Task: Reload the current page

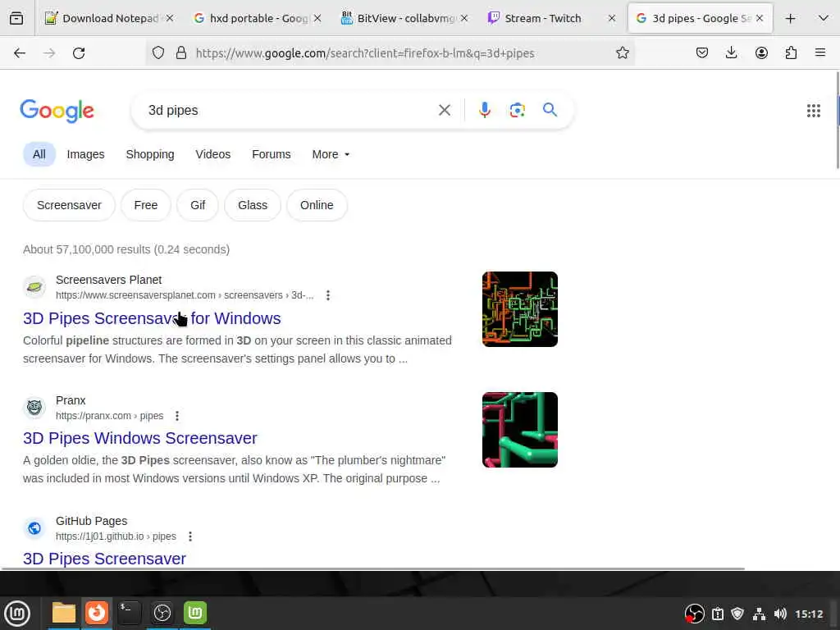Action: coord(79,53)
